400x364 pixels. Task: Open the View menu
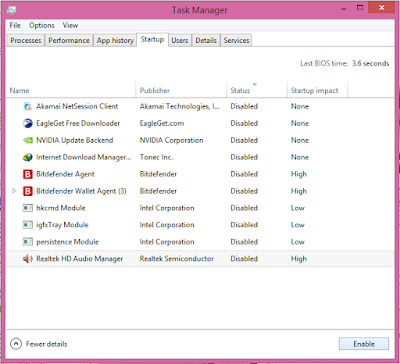(70, 25)
